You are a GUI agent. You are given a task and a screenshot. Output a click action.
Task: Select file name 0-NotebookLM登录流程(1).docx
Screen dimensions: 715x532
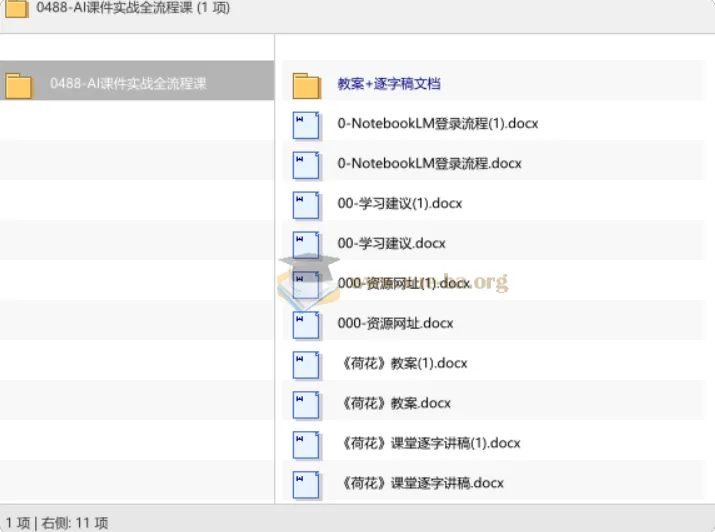(438, 124)
